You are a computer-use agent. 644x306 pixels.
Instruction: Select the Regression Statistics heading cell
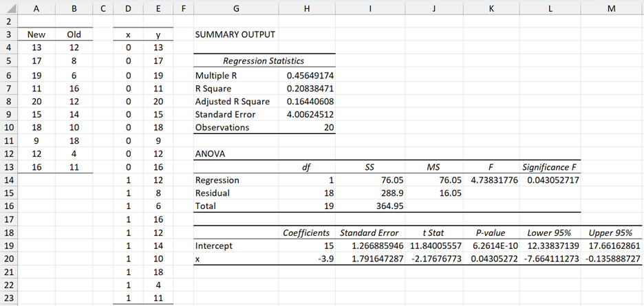264,61
